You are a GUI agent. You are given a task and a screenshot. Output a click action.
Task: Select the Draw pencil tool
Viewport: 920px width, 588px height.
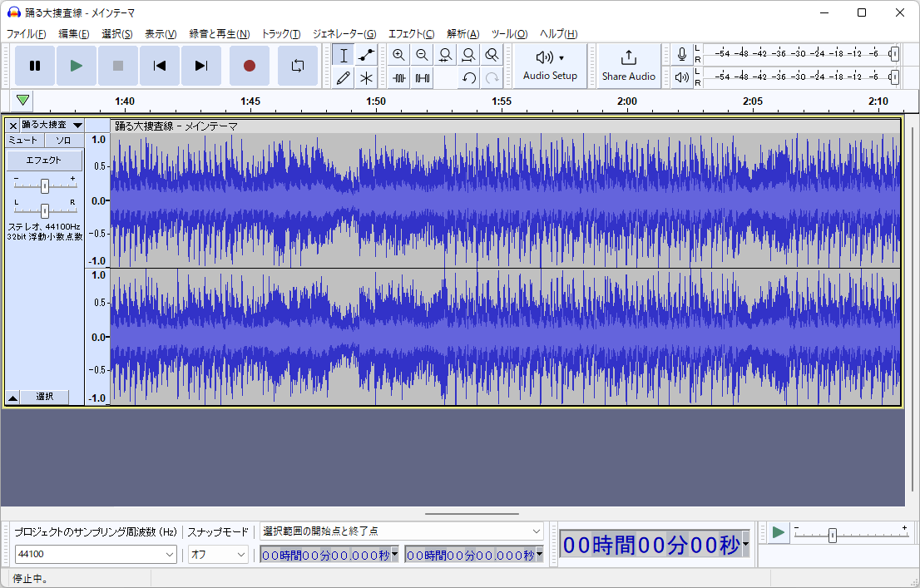pos(344,78)
